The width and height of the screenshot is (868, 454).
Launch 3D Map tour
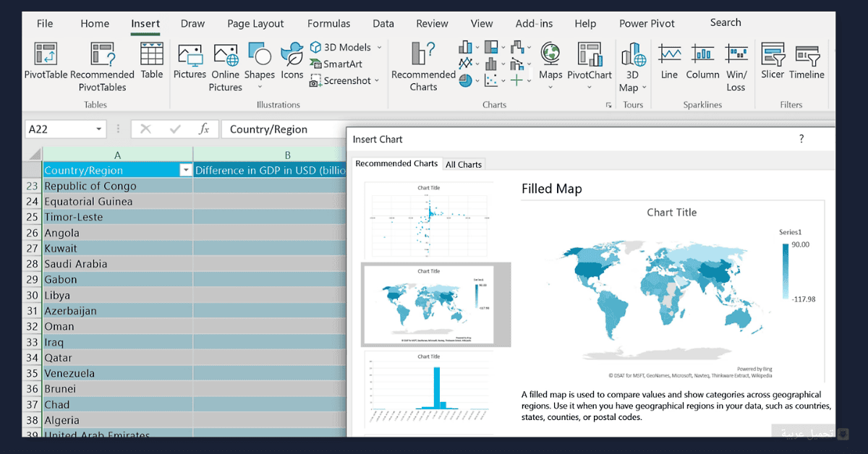pos(633,67)
